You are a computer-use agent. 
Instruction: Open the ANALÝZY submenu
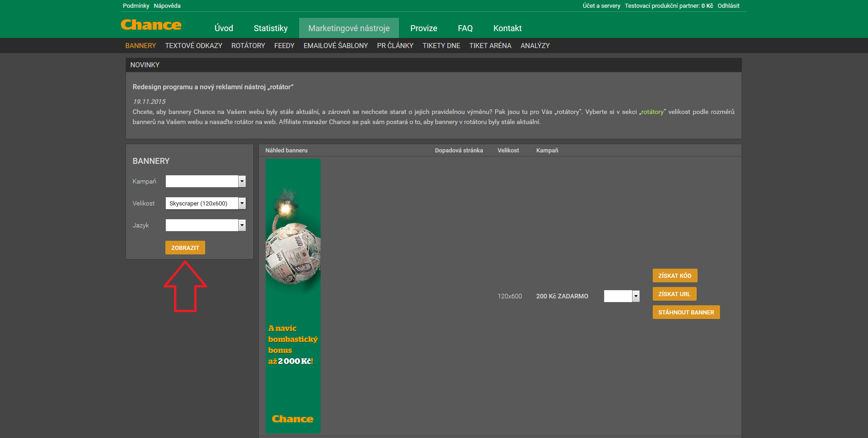[x=535, y=46]
